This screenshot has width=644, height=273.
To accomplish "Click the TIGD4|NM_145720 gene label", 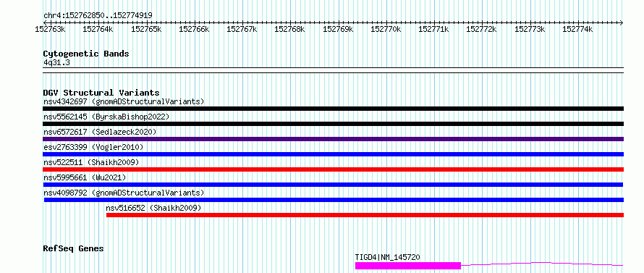I will coord(387,257).
